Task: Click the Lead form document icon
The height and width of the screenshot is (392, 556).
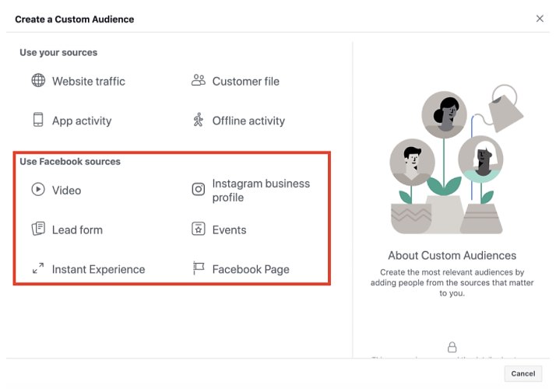Action: coord(38,229)
